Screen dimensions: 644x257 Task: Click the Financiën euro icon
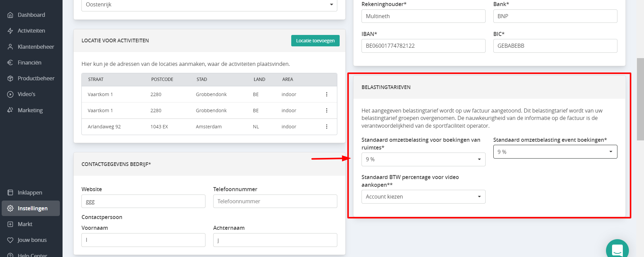(10, 62)
